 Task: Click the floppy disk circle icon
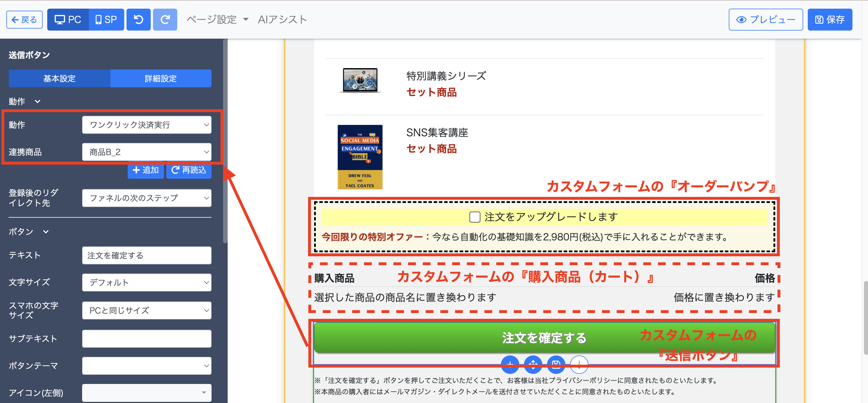[x=556, y=364]
